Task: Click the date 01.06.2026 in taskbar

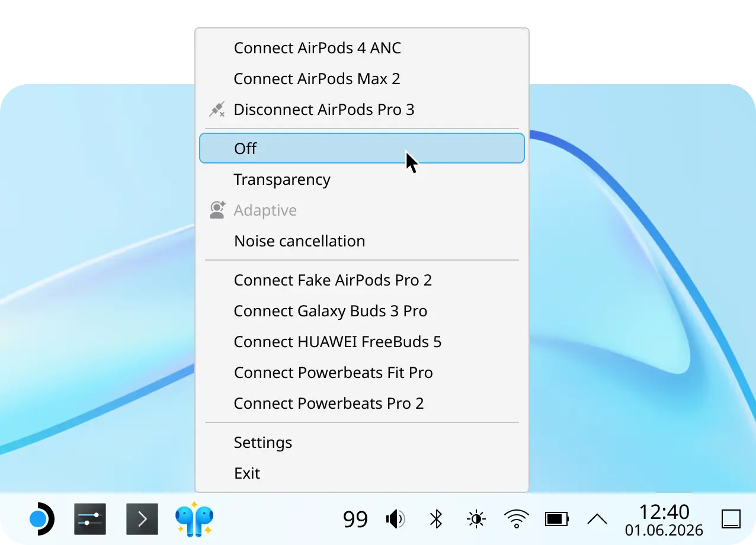Action: [x=664, y=530]
